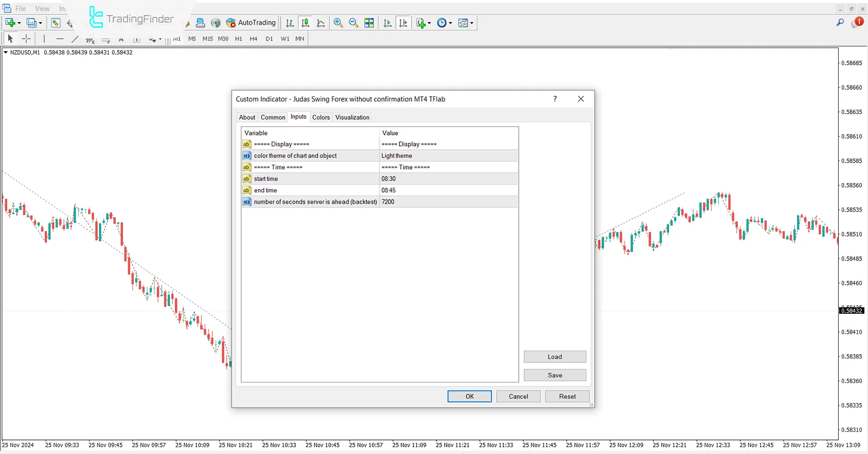Activate the horizontal line tool
This screenshot has height=454, width=868.
click(x=60, y=39)
